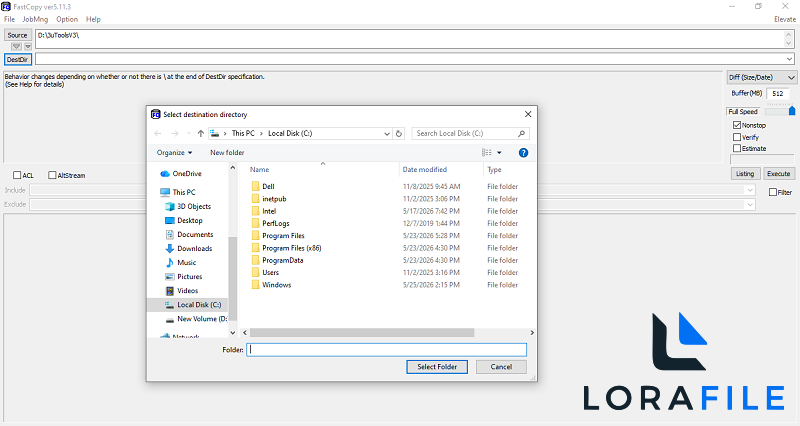Select the Windows folder icon
800x426 pixels.
point(256,285)
